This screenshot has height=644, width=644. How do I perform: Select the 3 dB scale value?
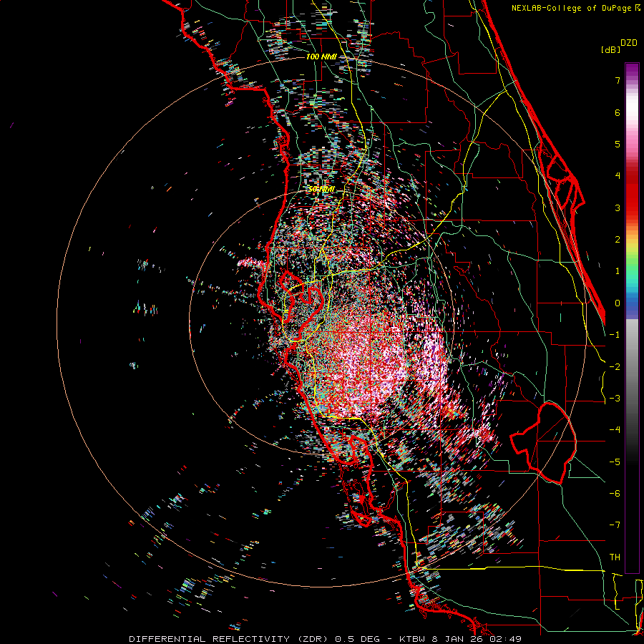click(x=618, y=208)
